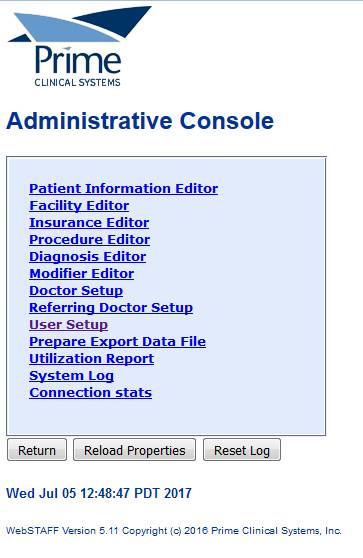This screenshot has width=363, height=558.
Task: Open the Facility Editor
Action: point(79,206)
